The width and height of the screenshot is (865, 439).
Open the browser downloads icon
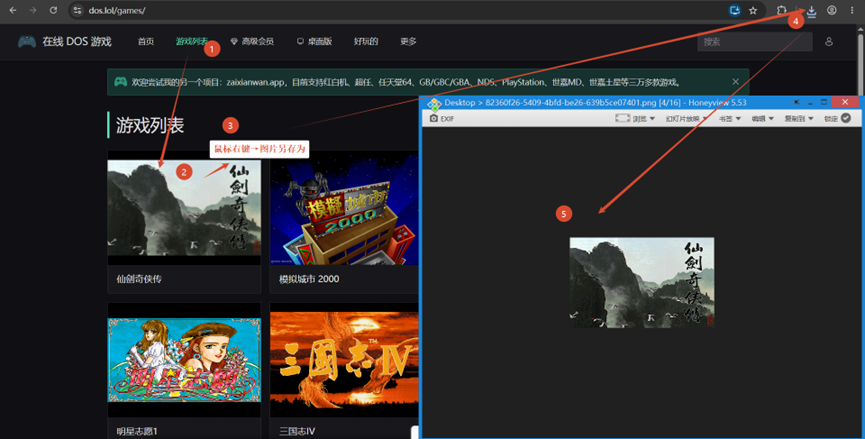pyautogui.click(x=811, y=10)
